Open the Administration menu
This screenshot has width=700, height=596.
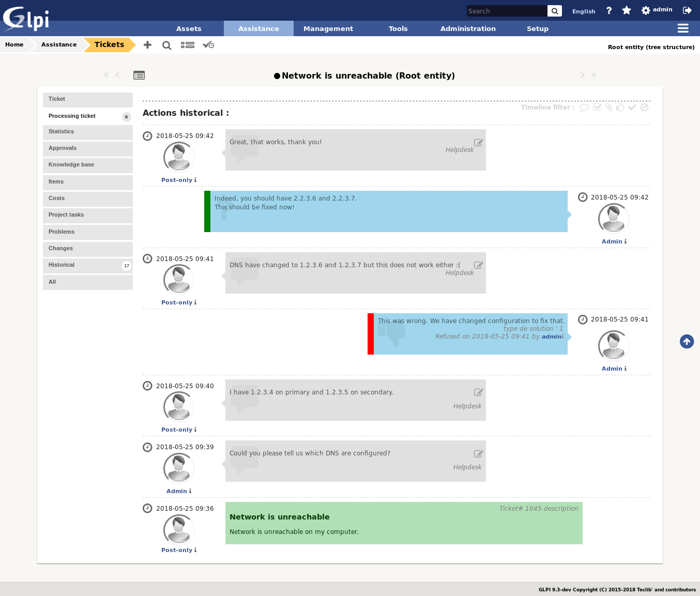click(468, 29)
